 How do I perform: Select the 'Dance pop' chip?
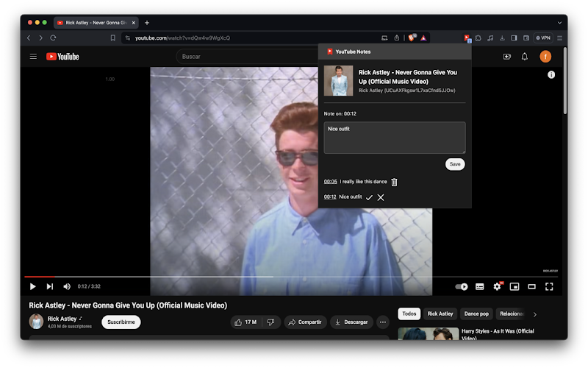tap(476, 314)
